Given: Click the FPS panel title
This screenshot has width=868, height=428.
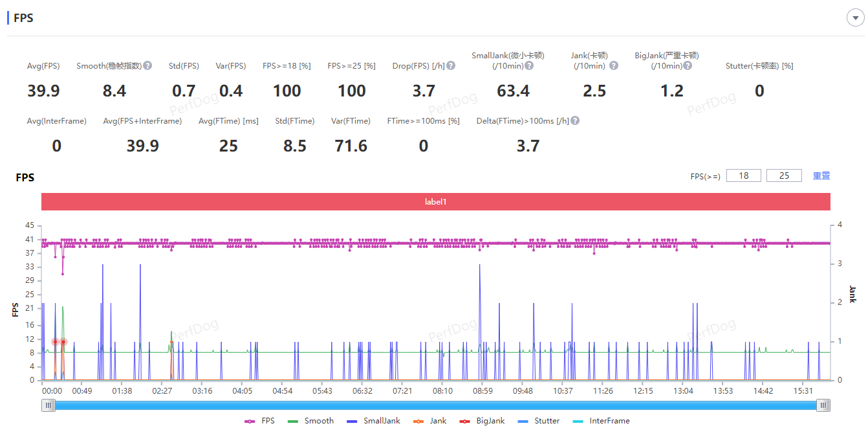Looking at the screenshot, I should pos(23,18).
